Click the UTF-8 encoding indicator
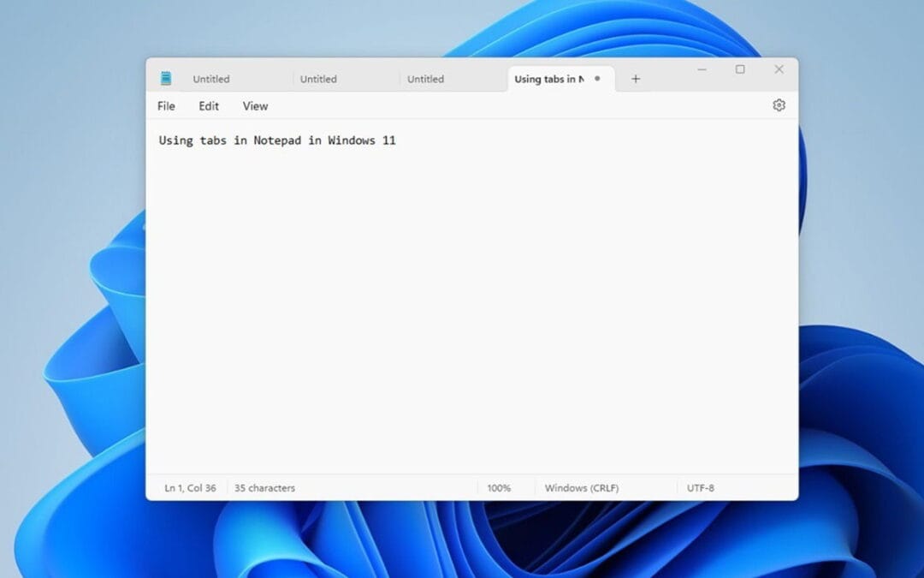Screen dimensions: 924x578 [x=701, y=487]
